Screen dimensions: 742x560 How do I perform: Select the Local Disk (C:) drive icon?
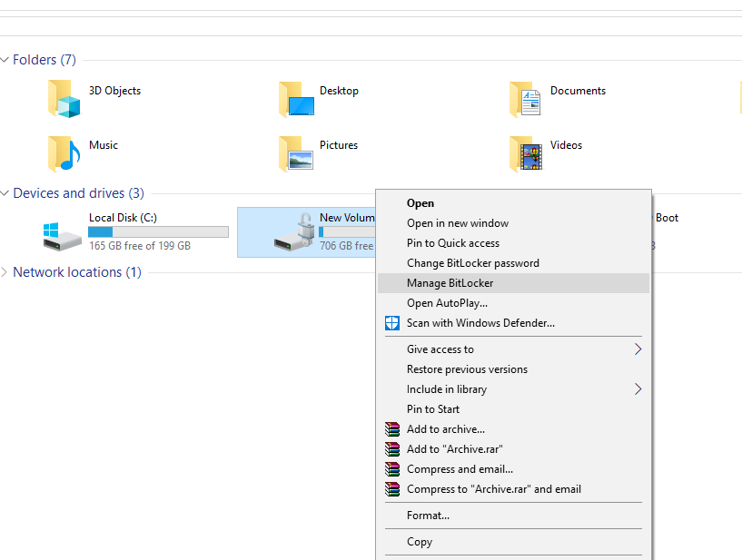[x=62, y=237]
